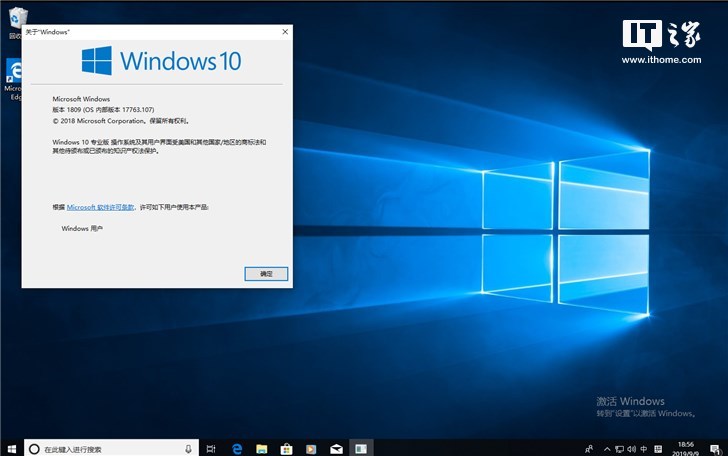Click the microphone icon in search box
Screen dimensions: 728x456
(x=188, y=449)
